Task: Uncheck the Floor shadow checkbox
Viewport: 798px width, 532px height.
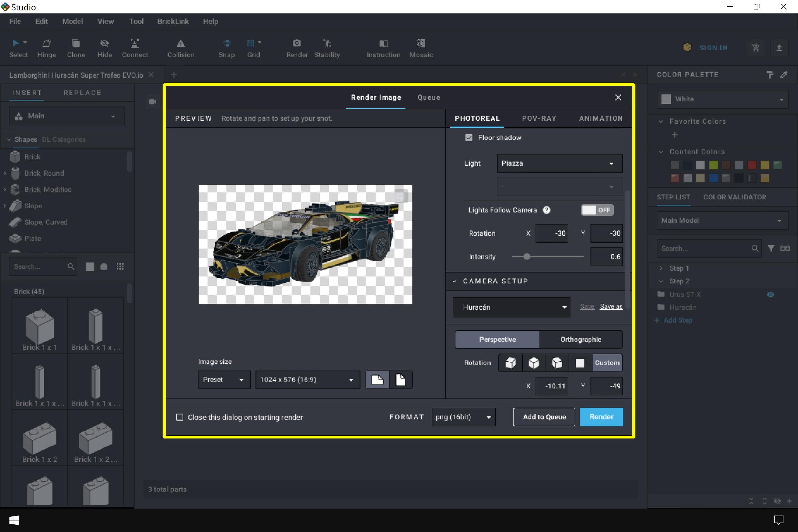Action: pos(469,138)
